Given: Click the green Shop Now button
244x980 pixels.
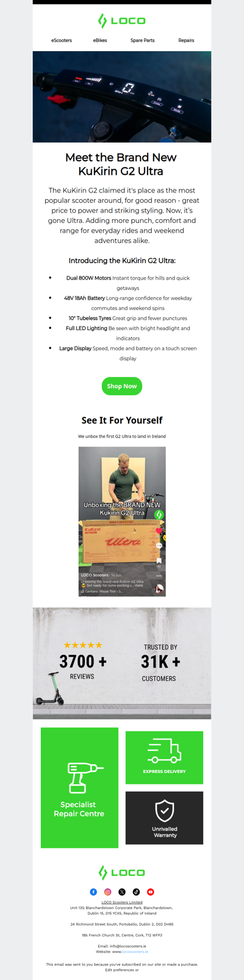Looking at the screenshot, I should click(122, 386).
